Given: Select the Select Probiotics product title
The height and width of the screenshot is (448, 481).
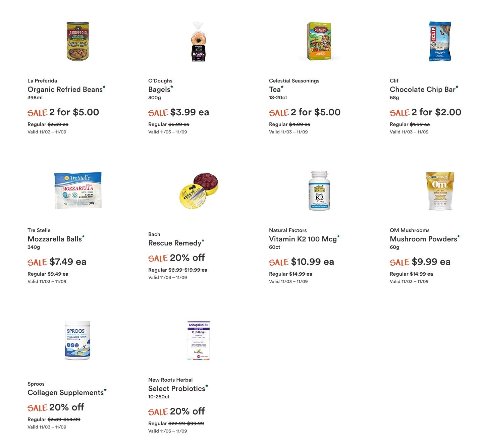Looking at the screenshot, I should (177, 389).
